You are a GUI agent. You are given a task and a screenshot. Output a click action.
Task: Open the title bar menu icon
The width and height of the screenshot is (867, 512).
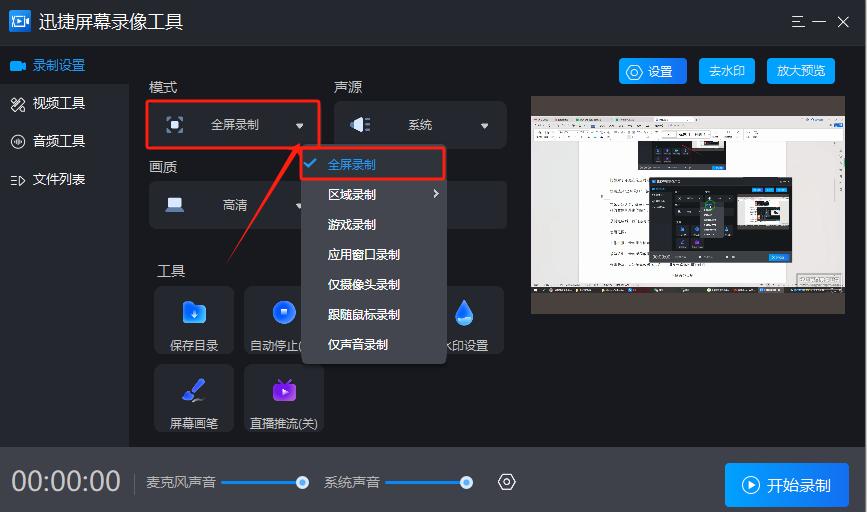797,22
